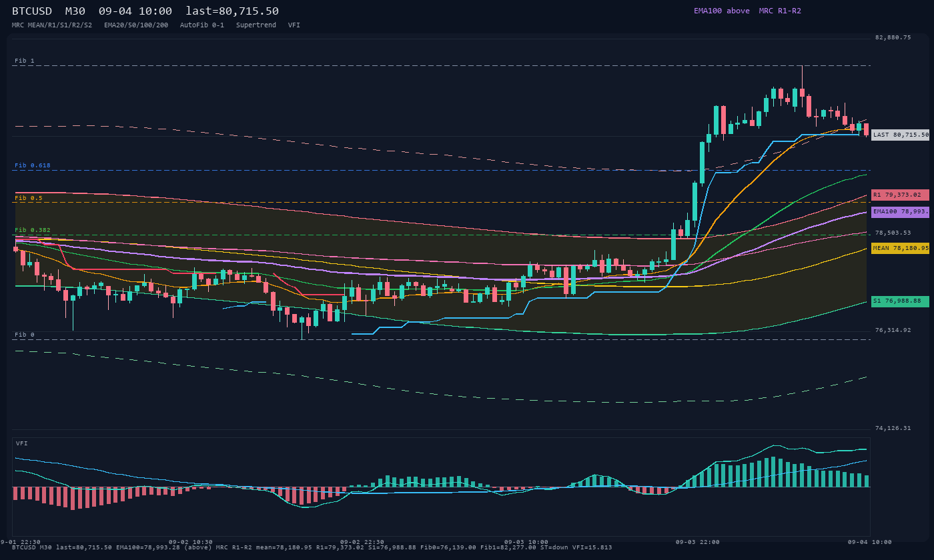934x560 pixels.
Task: Click the 'MRC R1-R2' status text at top
Action: [780, 11]
